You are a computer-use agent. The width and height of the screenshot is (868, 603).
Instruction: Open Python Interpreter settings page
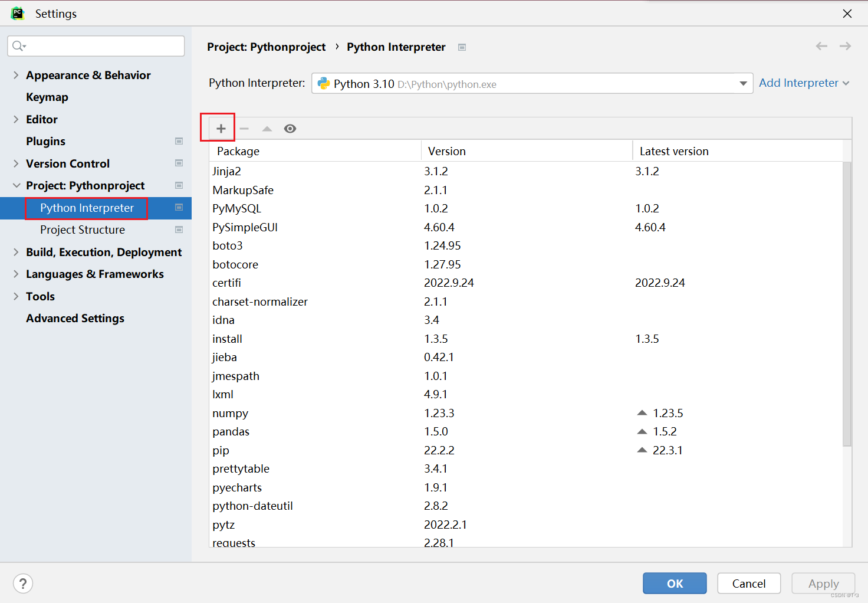(87, 208)
